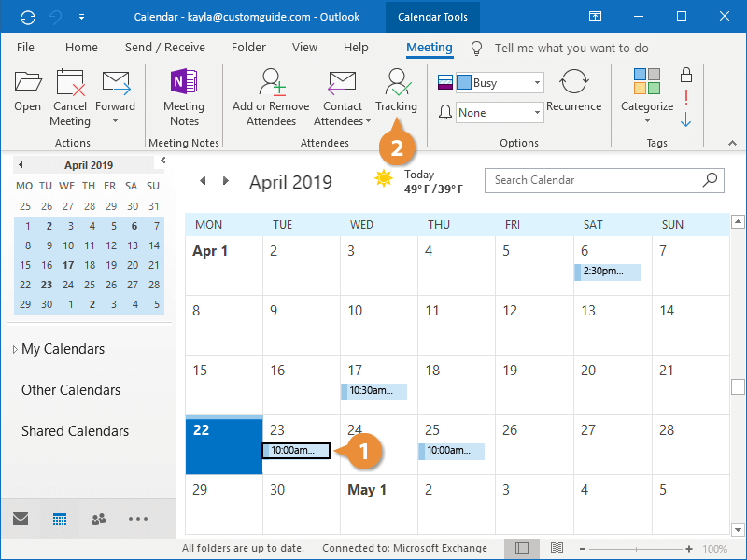The height and width of the screenshot is (560, 747).
Task: Click Tell me what you want to do
Action: tap(571, 49)
